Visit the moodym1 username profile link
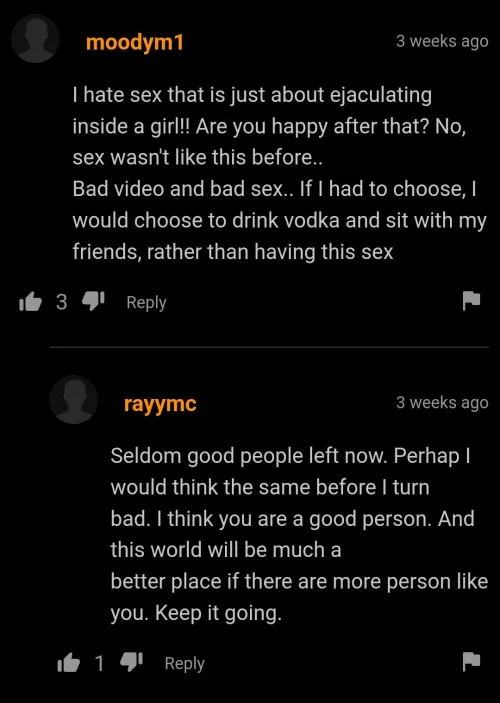This screenshot has width=500, height=703. tap(135, 43)
